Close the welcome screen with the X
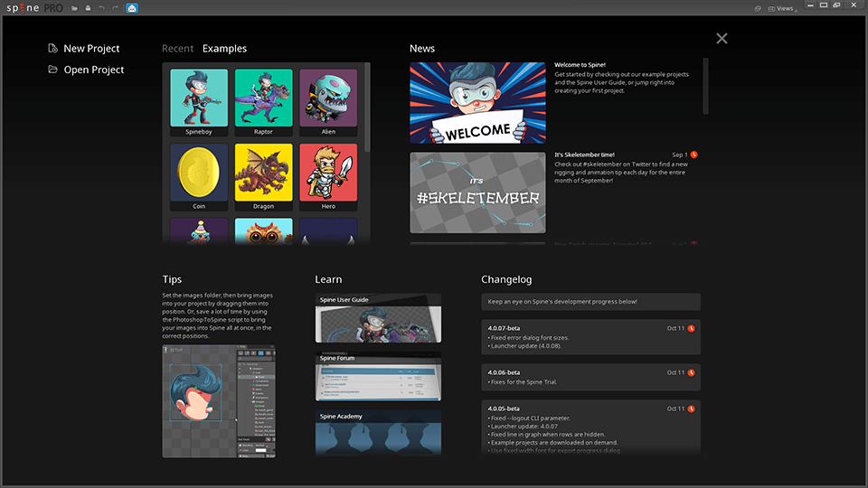Screen dimensions: 868x488 (721, 38)
